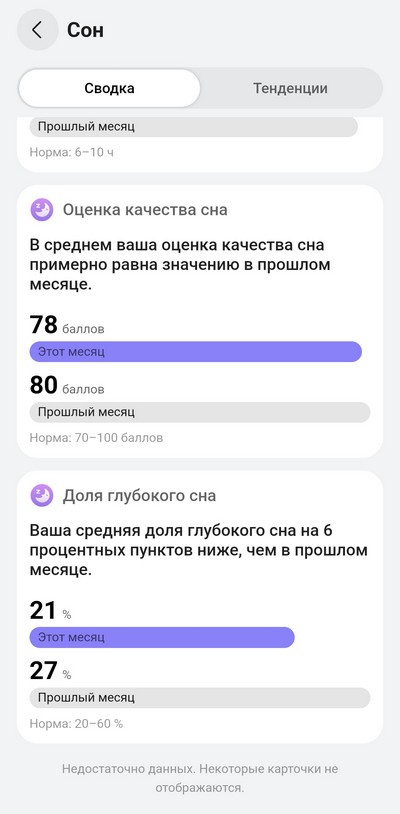Tap the grey 27 % Прошлый месяц bar
This screenshot has width=400, height=814.
pyautogui.click(x=200, y=698)
